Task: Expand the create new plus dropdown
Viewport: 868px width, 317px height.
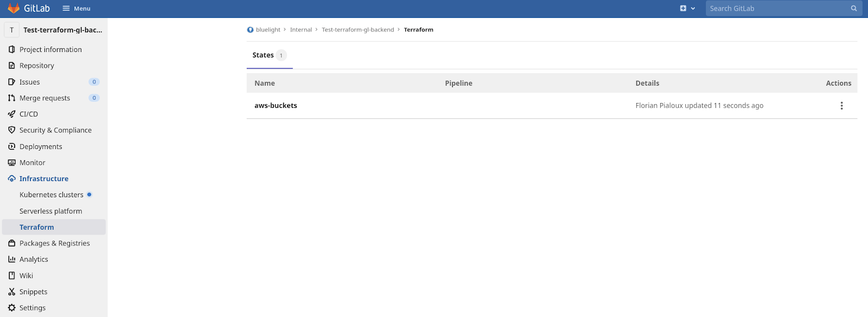Action: pos(687,9)
